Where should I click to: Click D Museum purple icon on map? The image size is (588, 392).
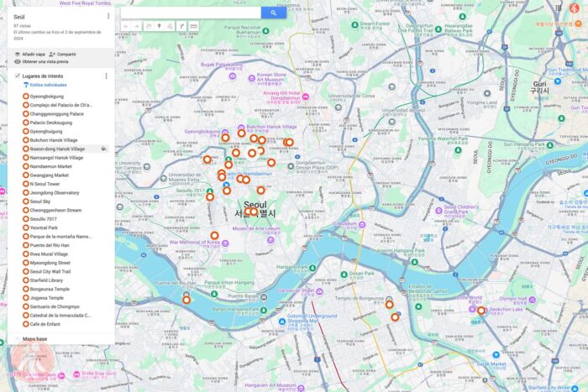362,225
